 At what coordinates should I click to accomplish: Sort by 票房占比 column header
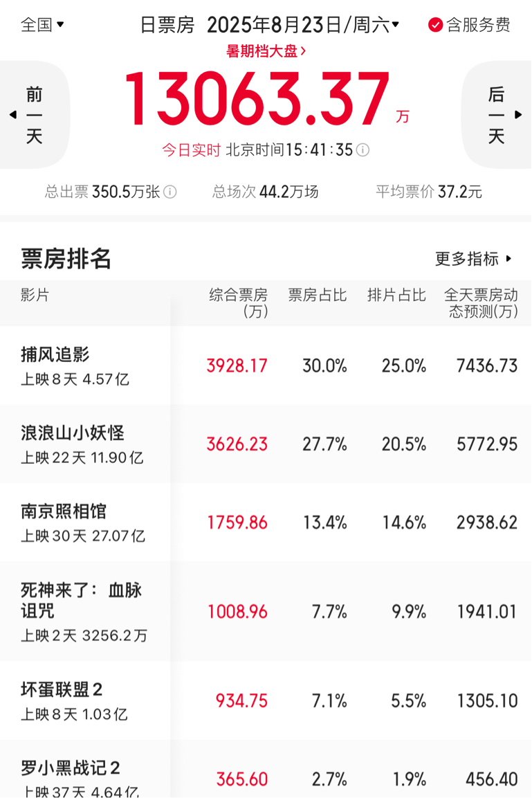pyautogui.click(x=318, y=295)
